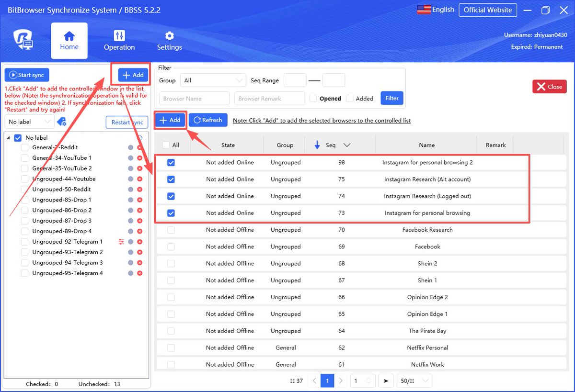
Task: Click the English language selector text
Action: [x=443, y=10]
